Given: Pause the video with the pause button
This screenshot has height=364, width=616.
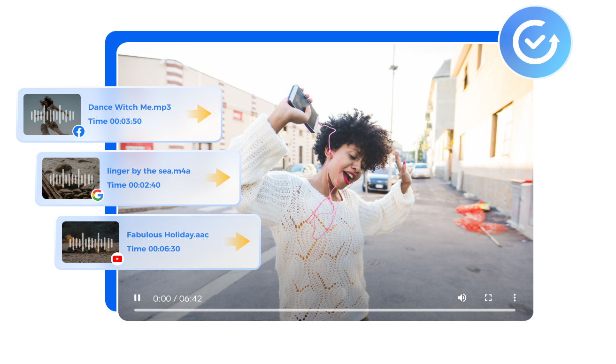Looking at the screenshot, I should [x=137, y=298].
